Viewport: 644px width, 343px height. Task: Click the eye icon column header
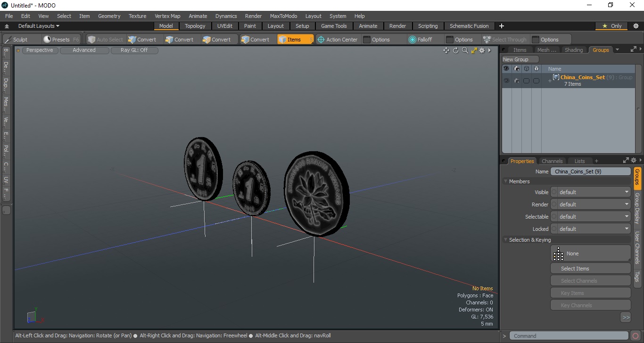point(506,69)
